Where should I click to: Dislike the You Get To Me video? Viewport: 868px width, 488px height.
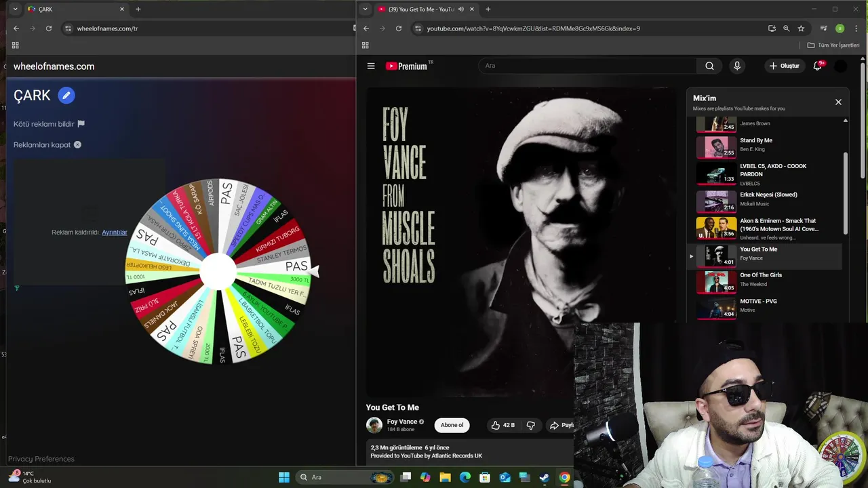(530, 425)
